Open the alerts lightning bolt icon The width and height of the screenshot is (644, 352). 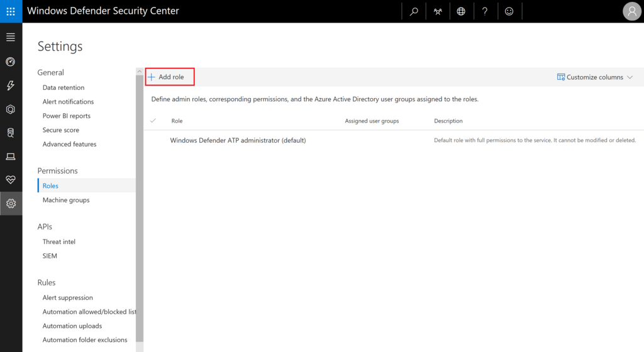pos(11,85)
